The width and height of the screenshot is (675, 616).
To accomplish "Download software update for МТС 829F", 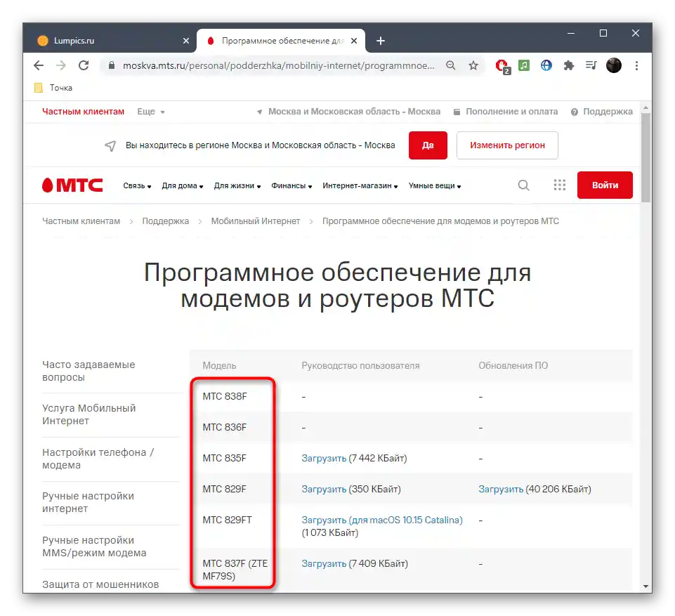I will pyautogui.click(x=501, y=489).
